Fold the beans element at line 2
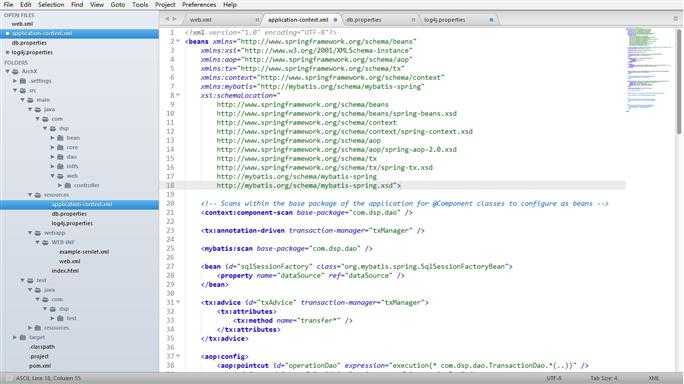 pyautogui.click(x=178, y=41)
